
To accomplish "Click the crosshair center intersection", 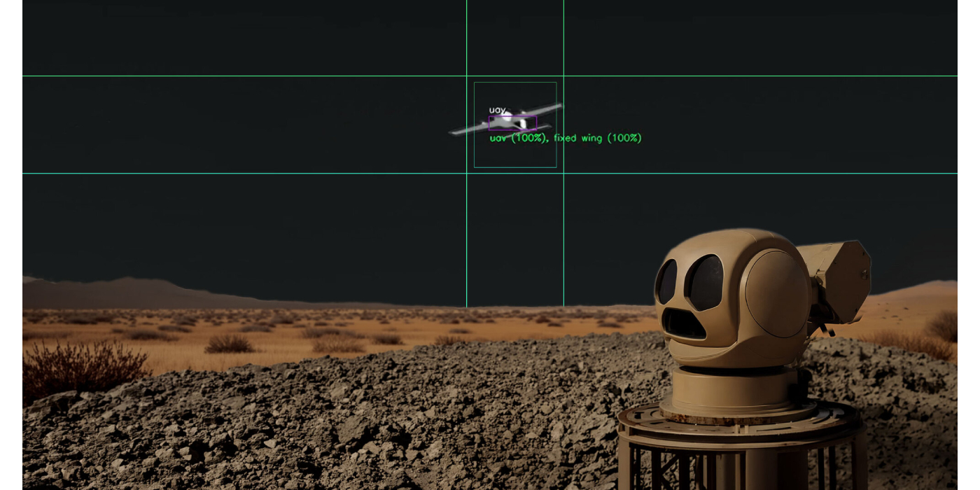I will pos(515,124).
